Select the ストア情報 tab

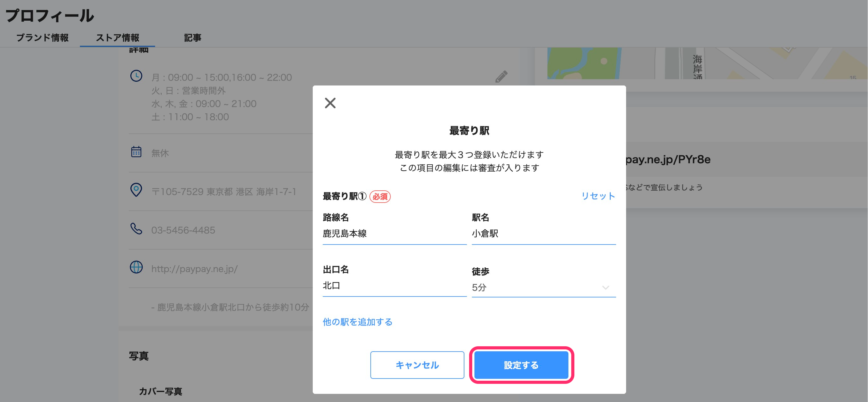click(x=117, y=38)
